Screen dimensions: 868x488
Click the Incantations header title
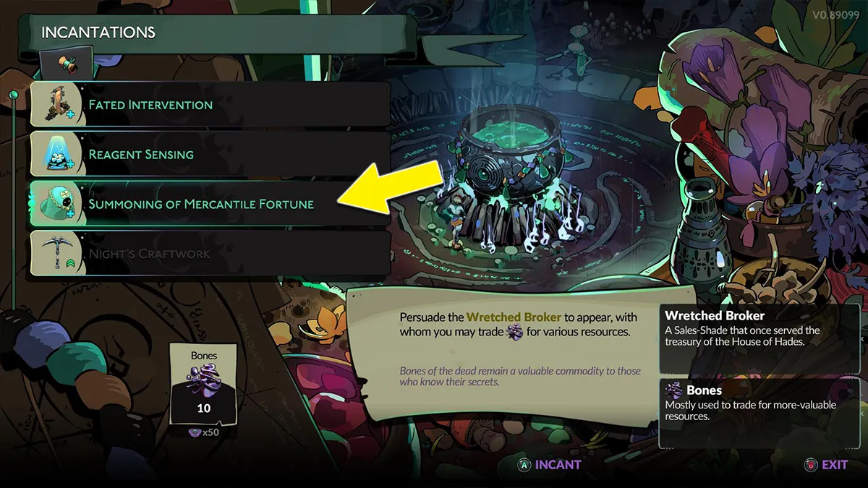point(98,33)
